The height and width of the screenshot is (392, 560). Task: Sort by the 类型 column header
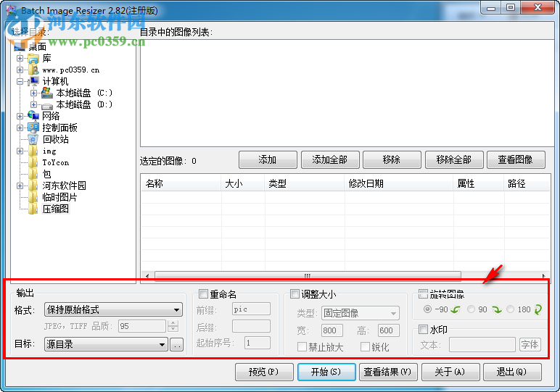coord(305,184)
